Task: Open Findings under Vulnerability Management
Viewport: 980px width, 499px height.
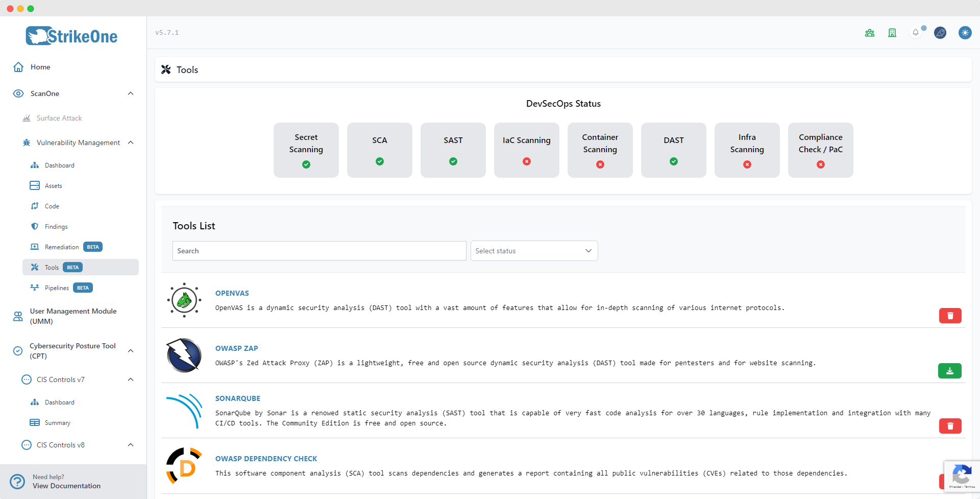Action: [56, 226]
